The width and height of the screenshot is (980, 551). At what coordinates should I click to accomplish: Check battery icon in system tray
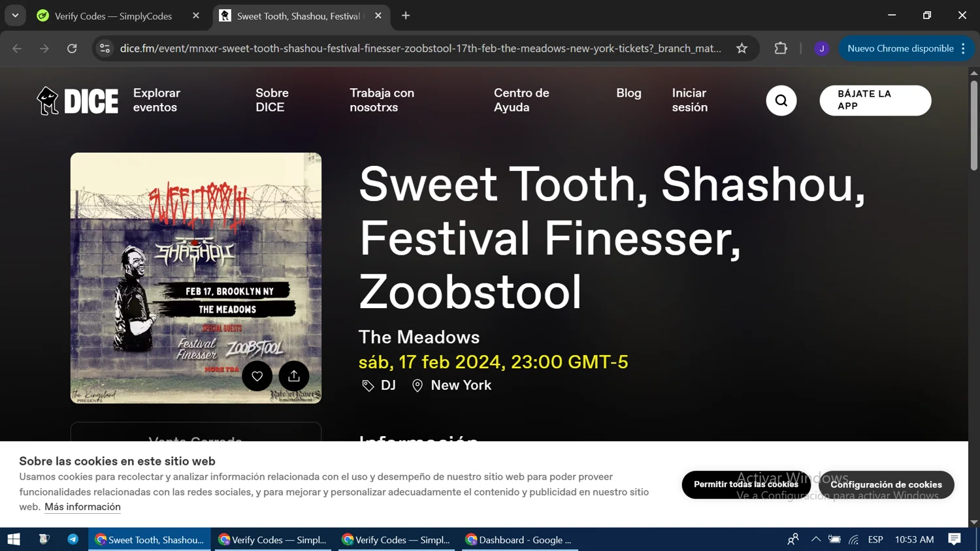834,539
